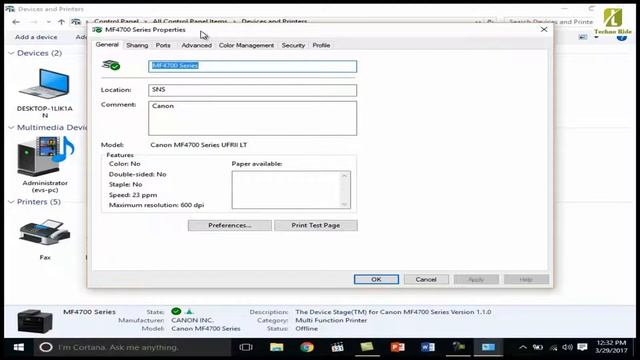
Task: Select the General tab
Action: tap(107, 44)
